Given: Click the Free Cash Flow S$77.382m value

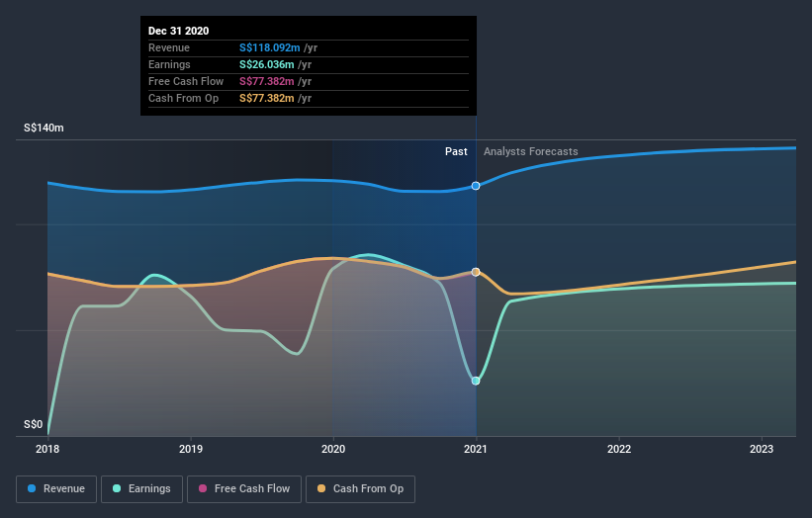Looking at the screenshot, I should 267,81.
